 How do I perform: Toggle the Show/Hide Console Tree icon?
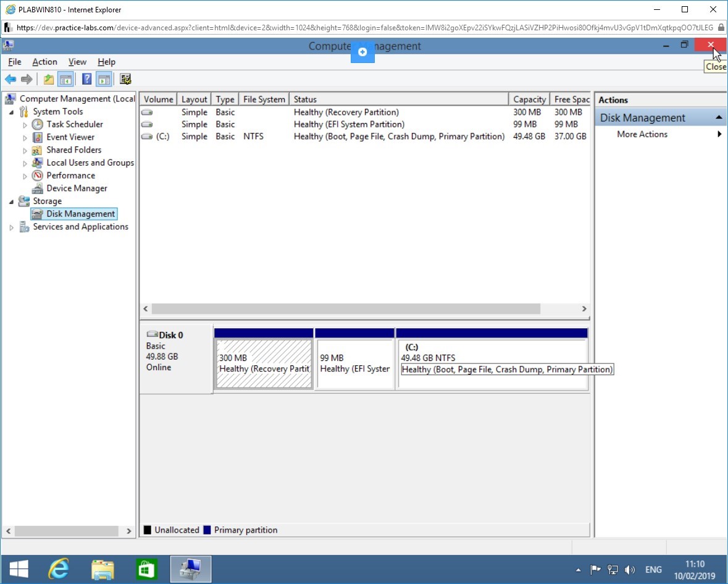coord(65,80)
